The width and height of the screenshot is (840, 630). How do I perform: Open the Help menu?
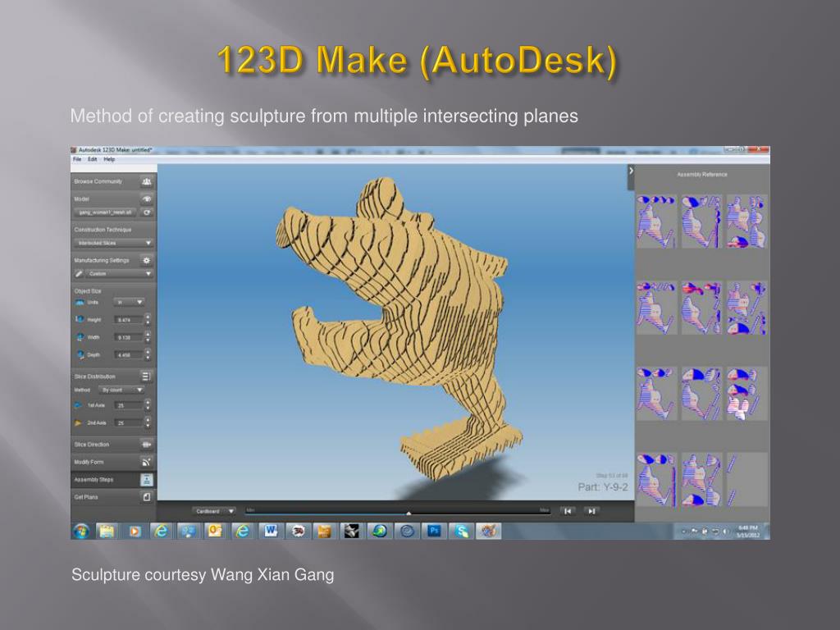(x=109, y=159)
